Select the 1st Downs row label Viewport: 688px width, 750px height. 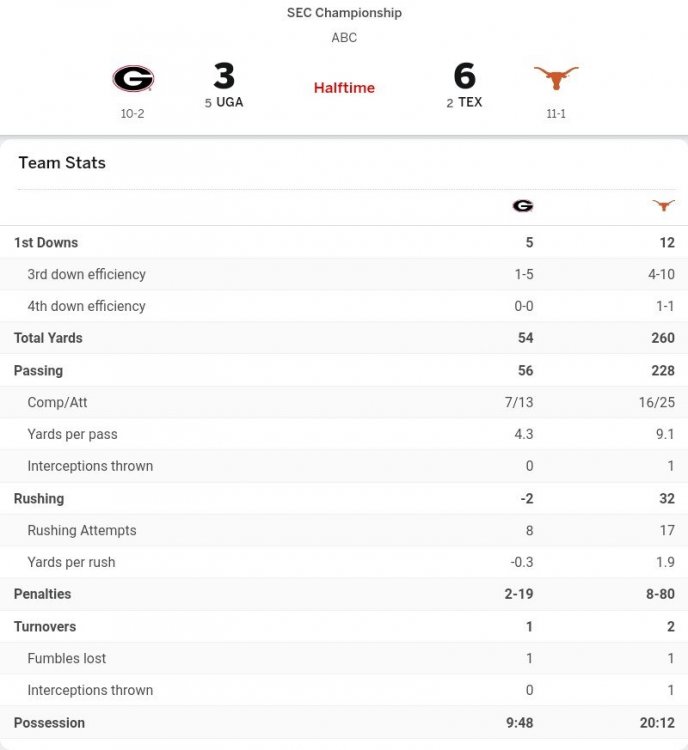[x=46, y=242]
